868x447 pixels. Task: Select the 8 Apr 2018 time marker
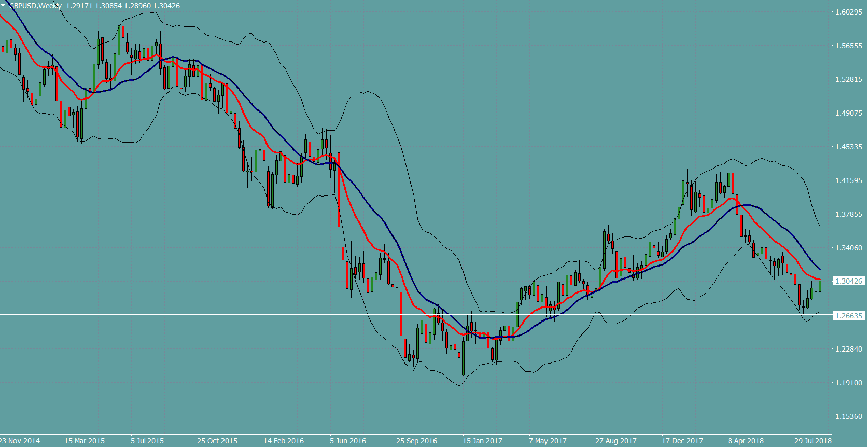(746, 441)
